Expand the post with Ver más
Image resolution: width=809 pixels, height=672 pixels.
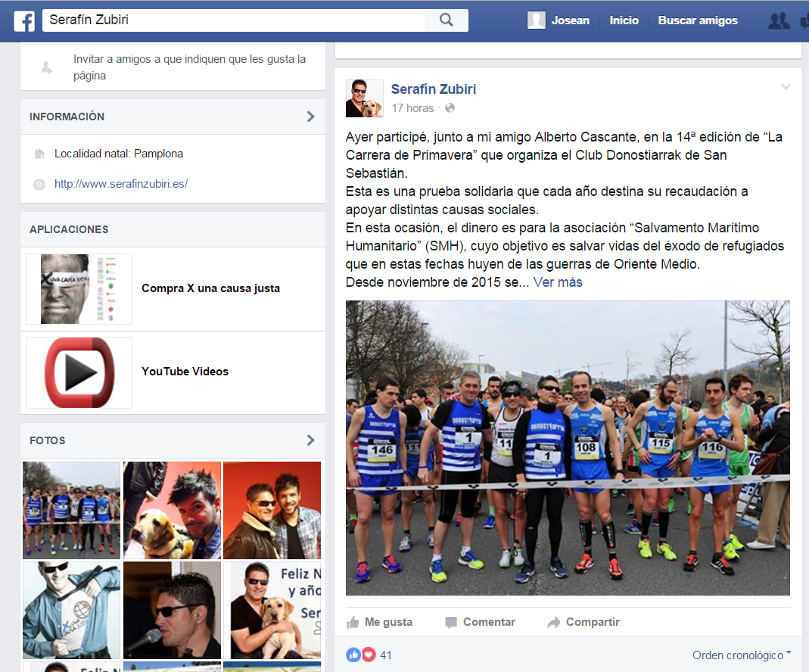click(x=558, y=282)
